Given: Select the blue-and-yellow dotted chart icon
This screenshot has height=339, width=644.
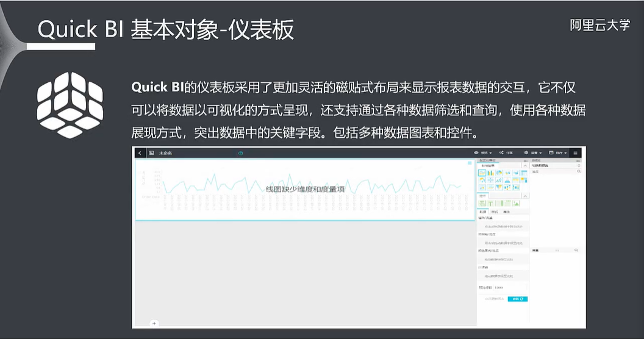Looking at the screenshot, I should tap(507, 188).
